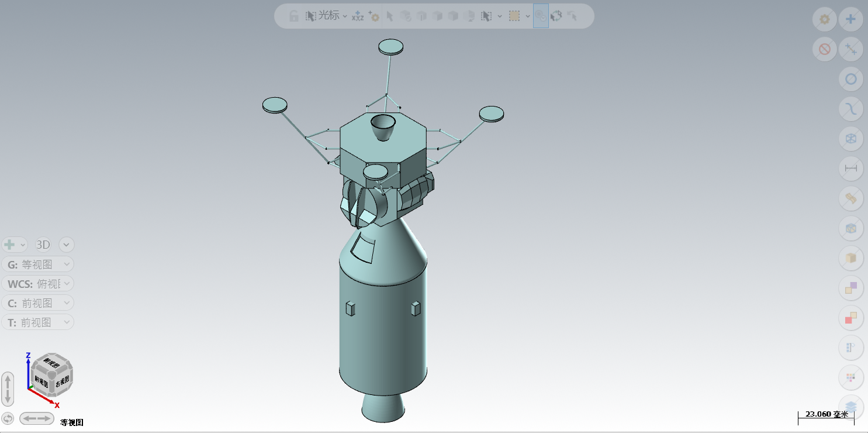Click the horizontal left-right rotate control
Viewport: 868px width, 433px height.
pos(37,418)
